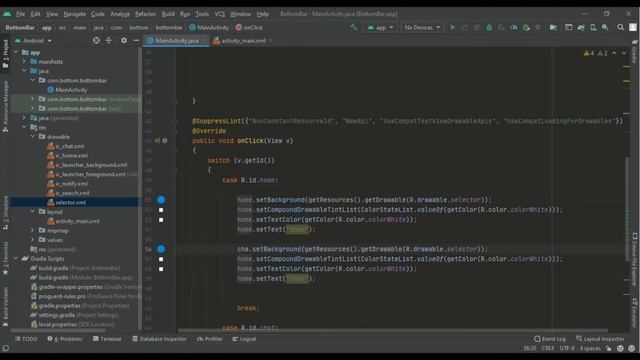Click the CRLF line separator status entry

(x=547, y=348)
